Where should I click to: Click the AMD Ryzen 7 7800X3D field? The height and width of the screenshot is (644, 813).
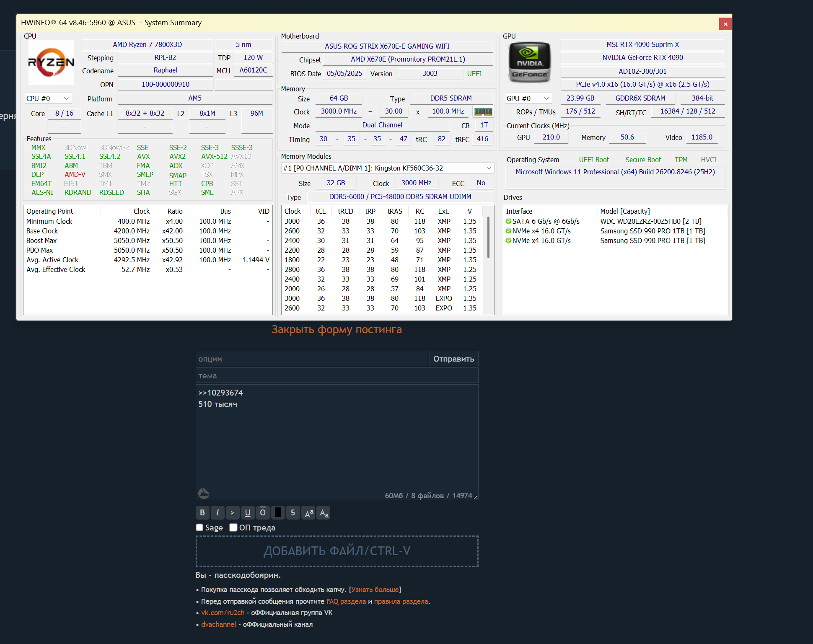point(148,44)
